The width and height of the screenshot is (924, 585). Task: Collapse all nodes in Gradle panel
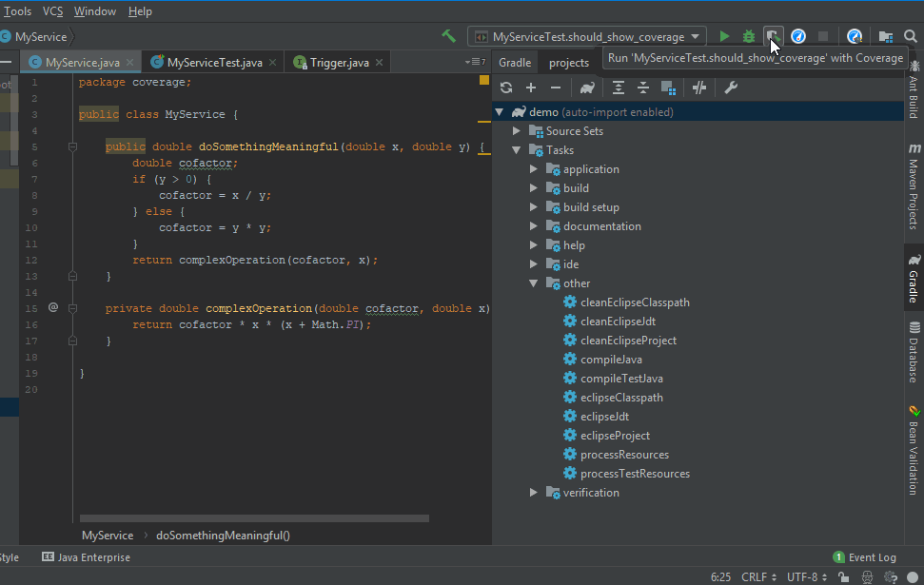[x=641, y=87]
